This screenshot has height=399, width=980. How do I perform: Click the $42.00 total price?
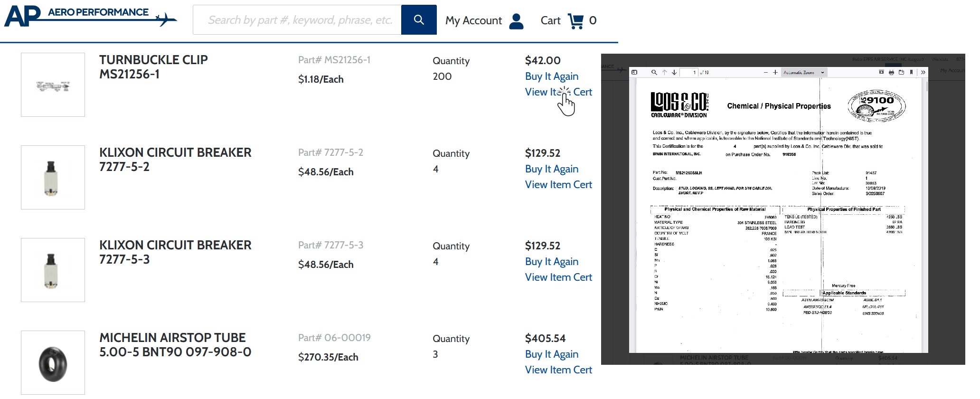(x=543, y=60)
